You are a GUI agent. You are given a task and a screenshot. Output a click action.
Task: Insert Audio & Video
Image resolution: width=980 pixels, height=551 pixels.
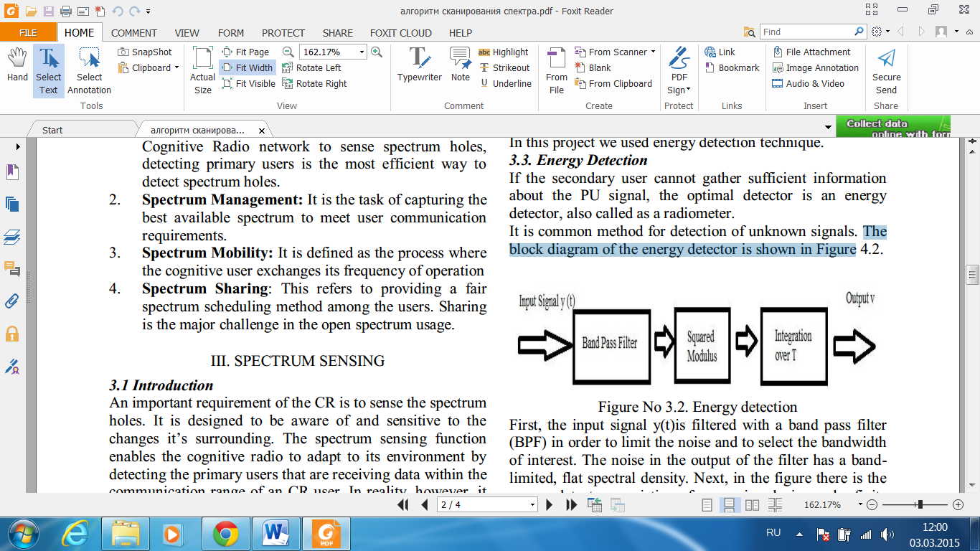click(808, 83)
